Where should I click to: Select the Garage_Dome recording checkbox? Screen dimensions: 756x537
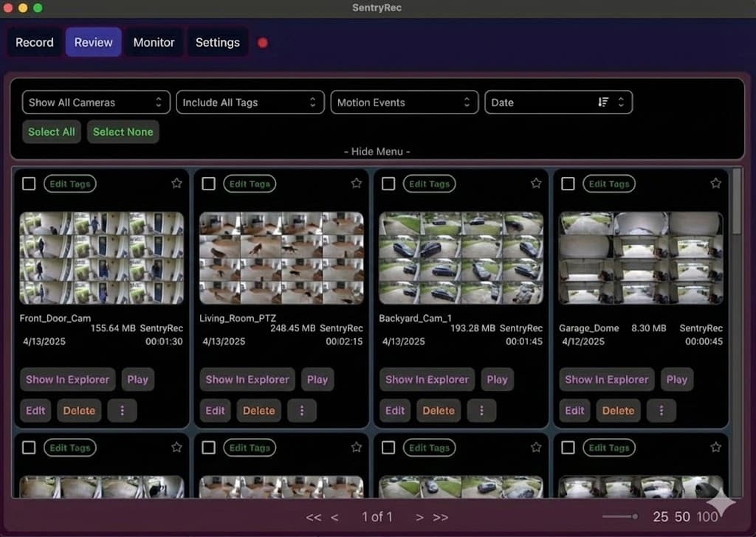(568, 184)
